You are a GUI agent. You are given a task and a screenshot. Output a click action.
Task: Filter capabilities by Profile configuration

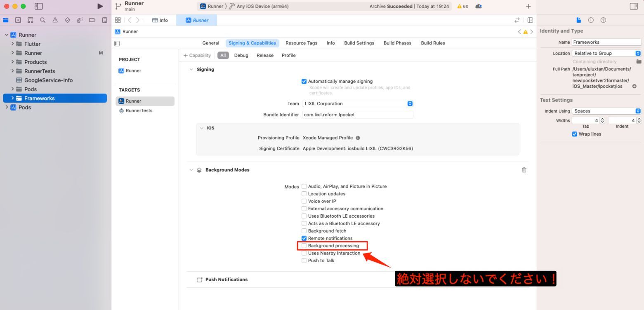[x=288, y=55]
